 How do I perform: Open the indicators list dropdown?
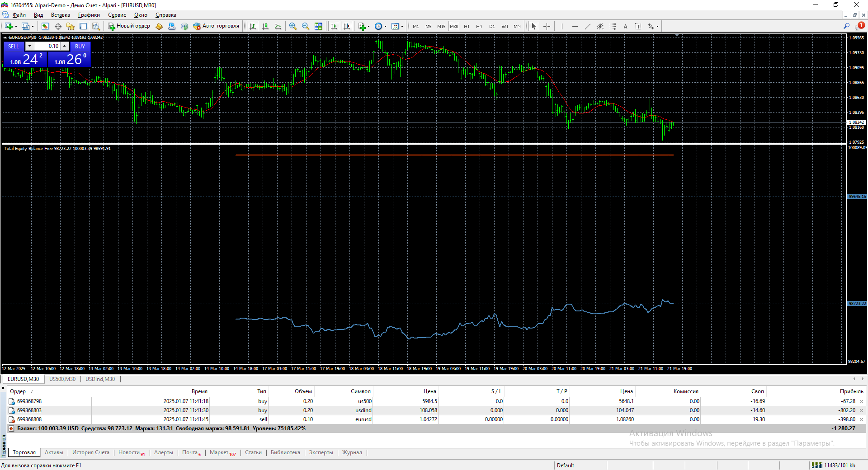(364, 26)
